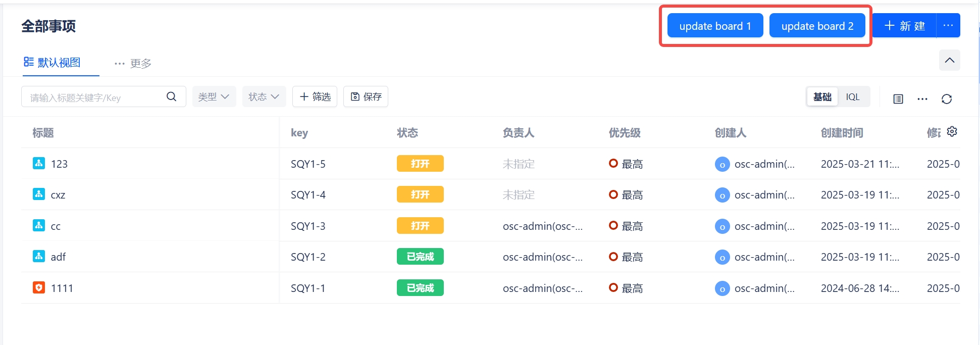
Task: Click requirement icon beside item 123
Action: pyautogui.click(x=39, y=163)
